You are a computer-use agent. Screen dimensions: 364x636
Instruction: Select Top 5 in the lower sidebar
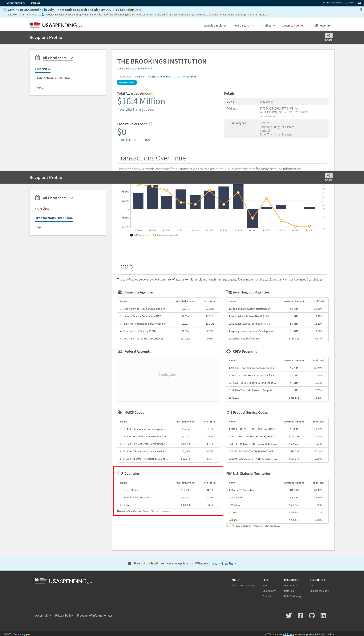click(x=39, y=227)
